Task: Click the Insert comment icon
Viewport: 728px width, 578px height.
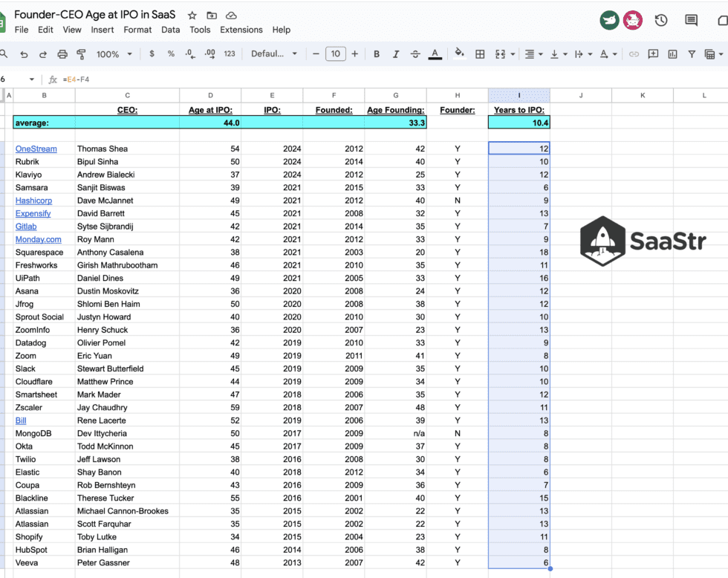Action: click(x=653, y=53)
